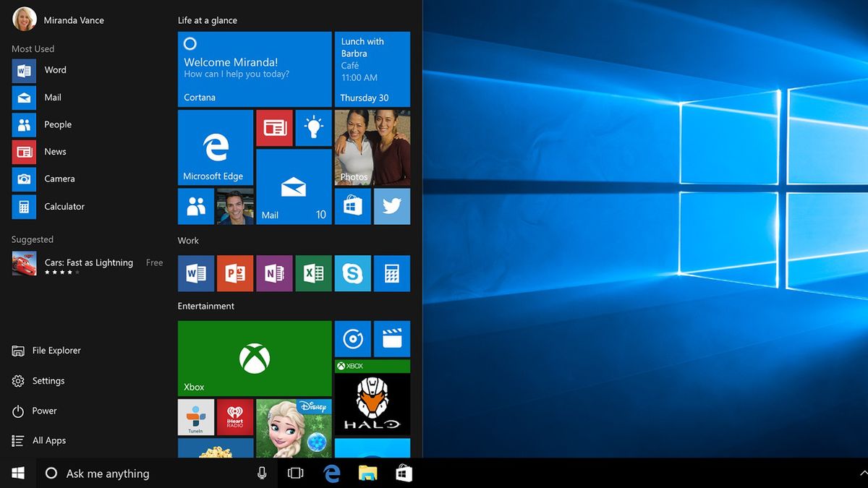Click the microphone icon in search box
Viewport: 868px width, 488px height.
(x=262, y=474)
